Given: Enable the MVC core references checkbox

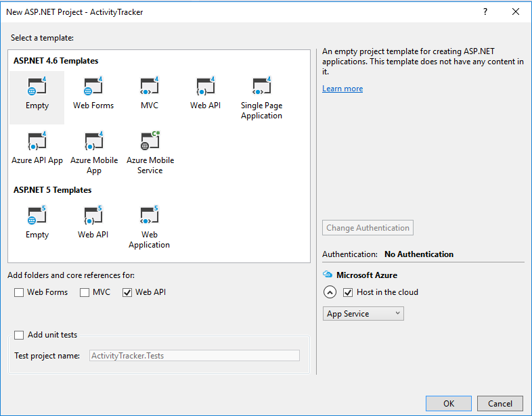Looking at the screenshot, I should (x=85, y=292).
